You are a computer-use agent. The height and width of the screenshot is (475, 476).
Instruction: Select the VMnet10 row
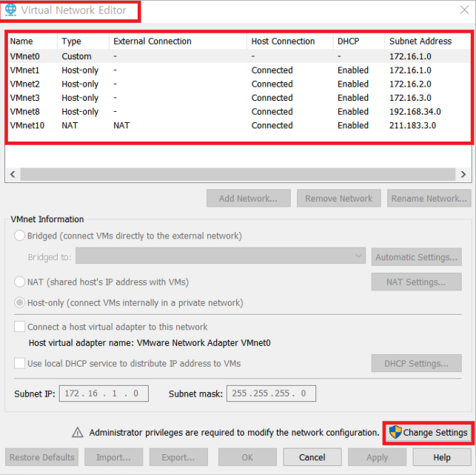[239, 125]
